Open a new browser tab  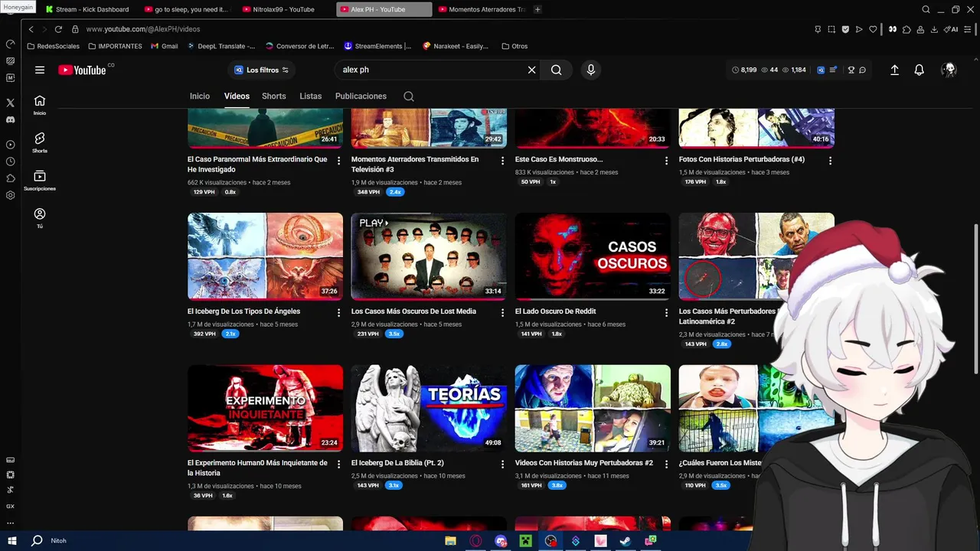coord(537,9)
